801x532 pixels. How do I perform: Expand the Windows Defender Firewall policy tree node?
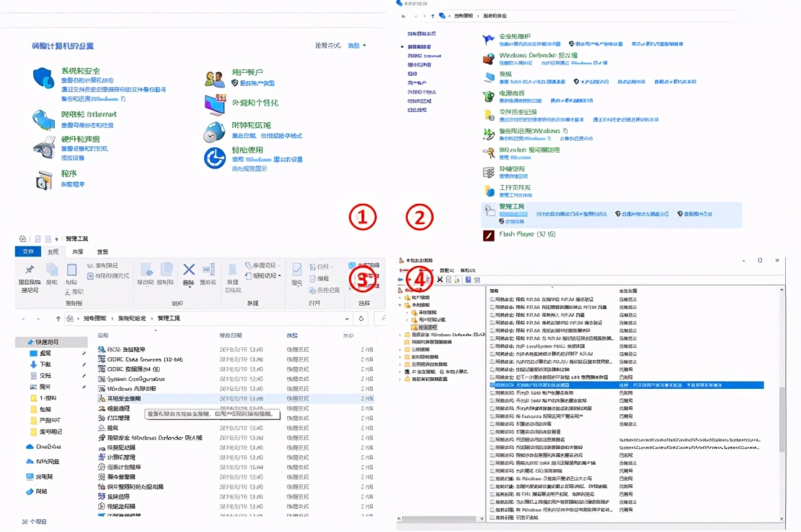tap(400, 335)
